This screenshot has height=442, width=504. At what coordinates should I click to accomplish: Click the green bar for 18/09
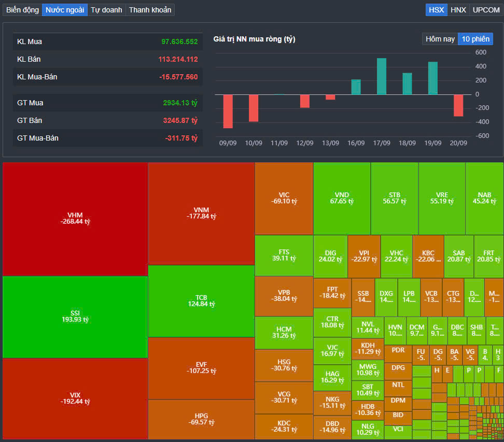tap(407, 84)
